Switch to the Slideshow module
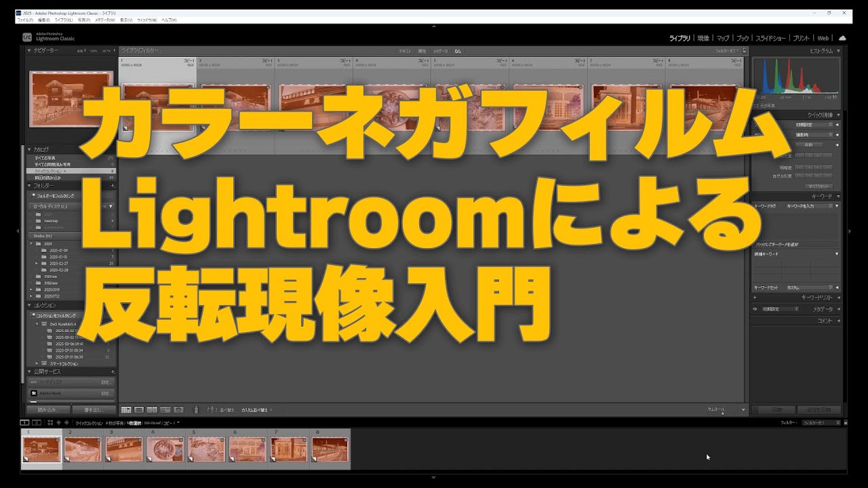 [771, 39]
